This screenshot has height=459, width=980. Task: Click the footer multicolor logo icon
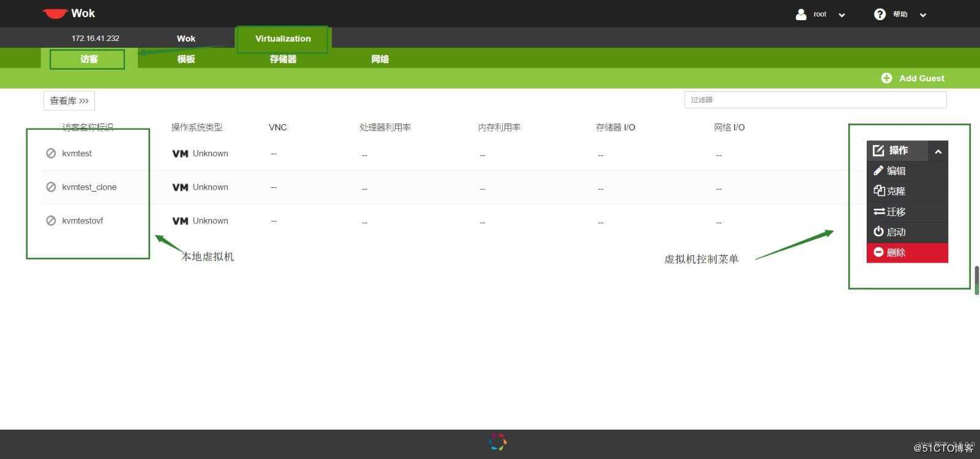click(x=497, y=442)
